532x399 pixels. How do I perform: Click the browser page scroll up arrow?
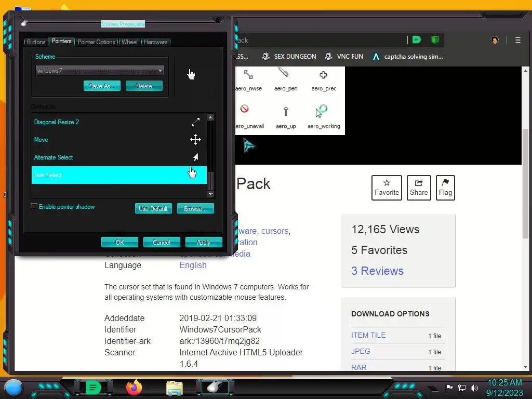pos(525,71)
